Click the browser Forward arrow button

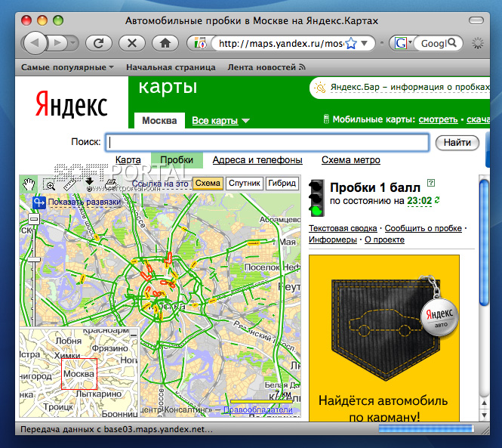(x=57, y=43)
